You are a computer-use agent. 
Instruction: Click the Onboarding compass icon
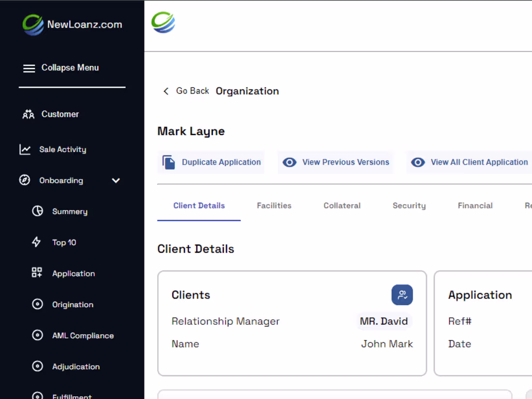(25, 180)
